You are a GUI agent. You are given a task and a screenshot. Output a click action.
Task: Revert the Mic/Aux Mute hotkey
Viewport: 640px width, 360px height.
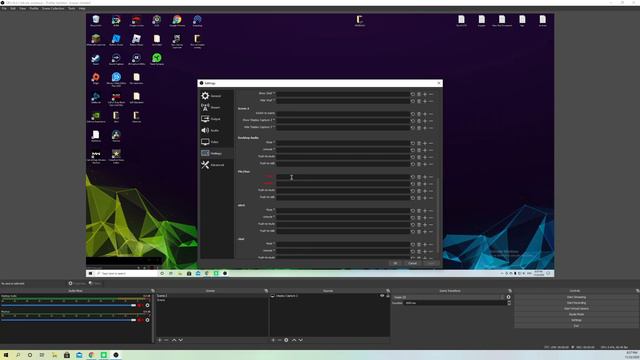[413, 177]
